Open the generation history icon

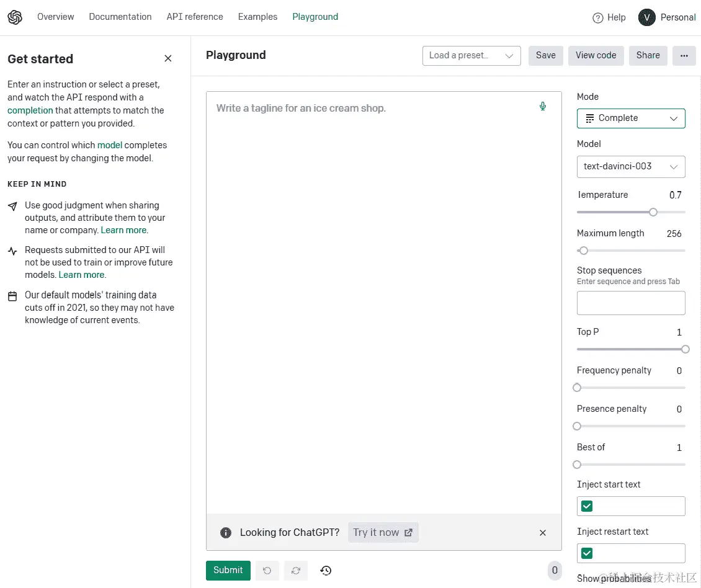326,570
